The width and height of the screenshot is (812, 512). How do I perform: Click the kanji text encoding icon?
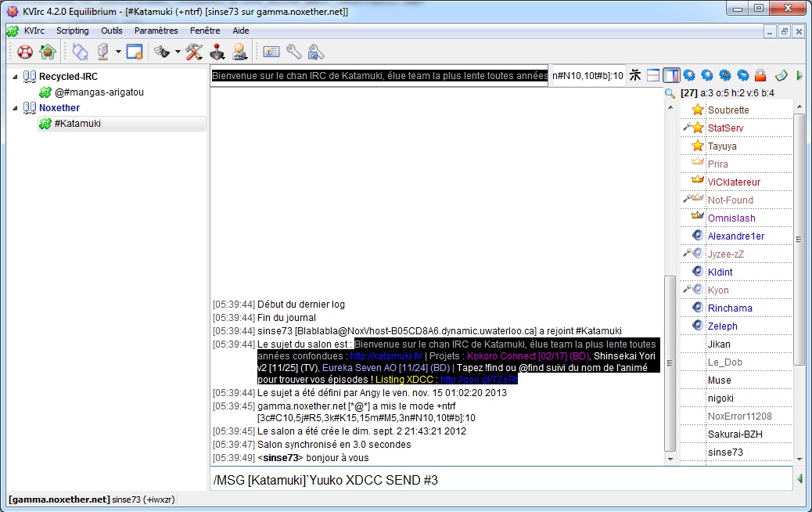coord(636,76)
